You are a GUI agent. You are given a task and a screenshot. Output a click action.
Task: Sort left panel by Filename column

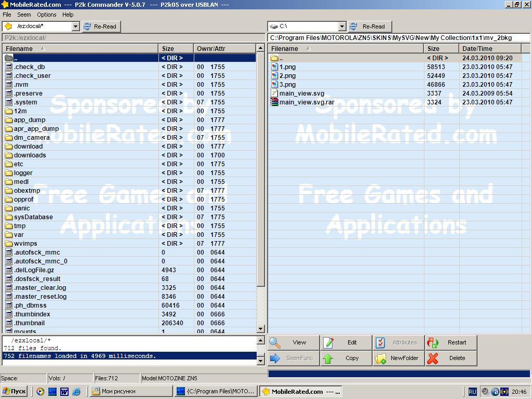[x=81, y=48]
